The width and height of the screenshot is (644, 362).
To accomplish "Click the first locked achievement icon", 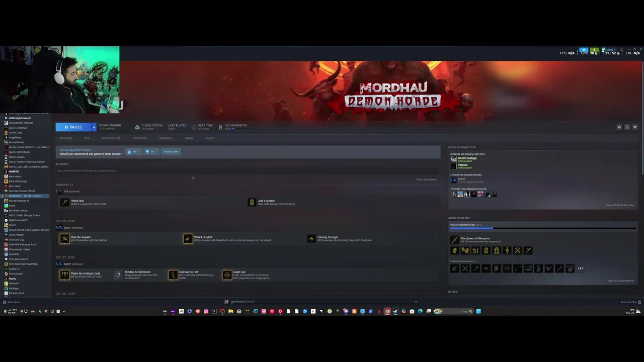I will tap(454, 268).
